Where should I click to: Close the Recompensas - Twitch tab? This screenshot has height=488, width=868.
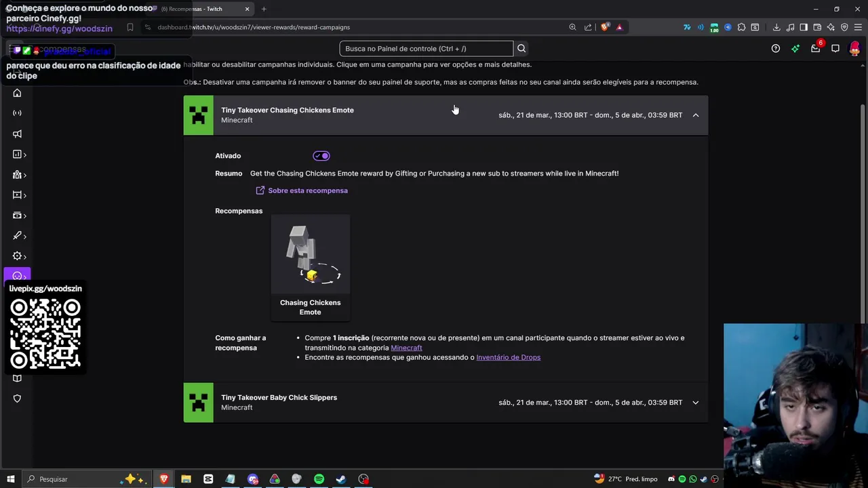247,9
